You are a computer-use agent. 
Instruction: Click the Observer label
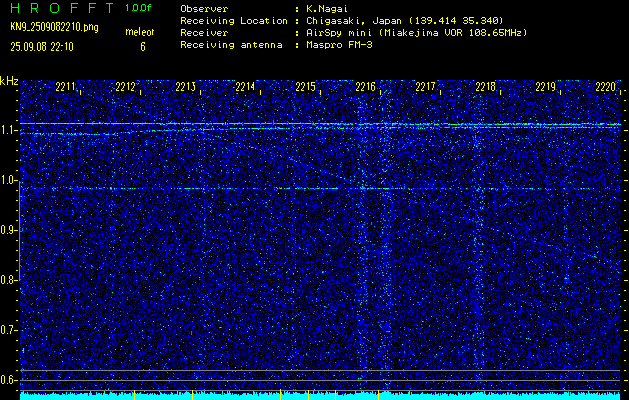click(x=204, y=9)
